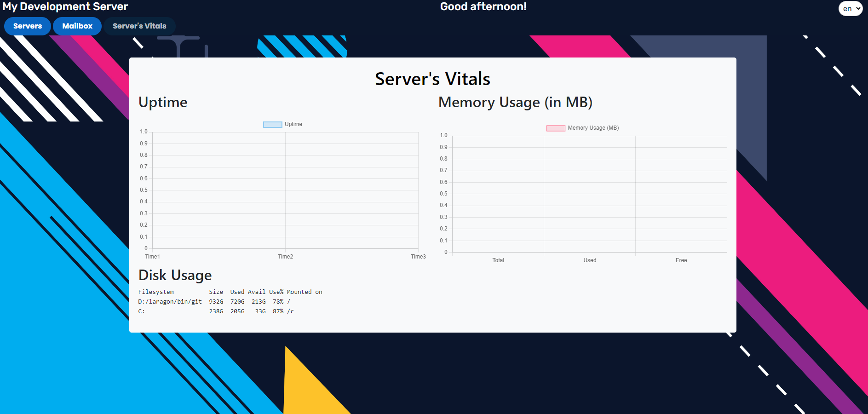Open the 'en' language dropdown

(x=851, y=9)
